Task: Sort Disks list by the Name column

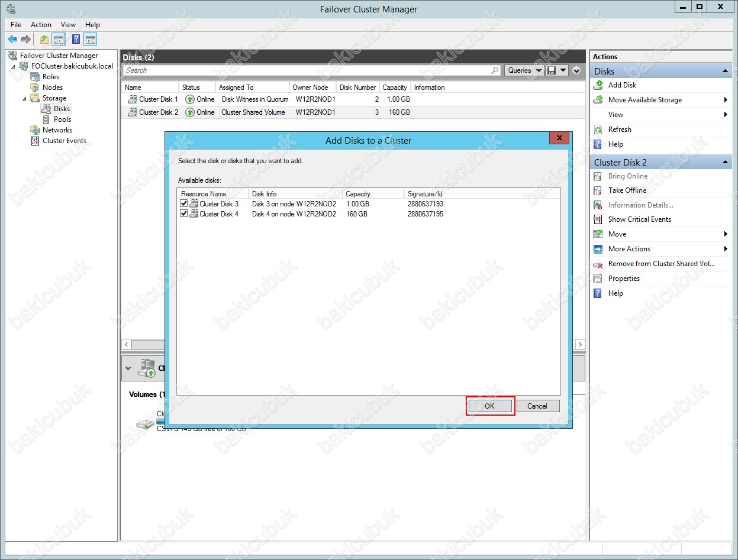Action: pyautogui.click(x=150, y=88)
